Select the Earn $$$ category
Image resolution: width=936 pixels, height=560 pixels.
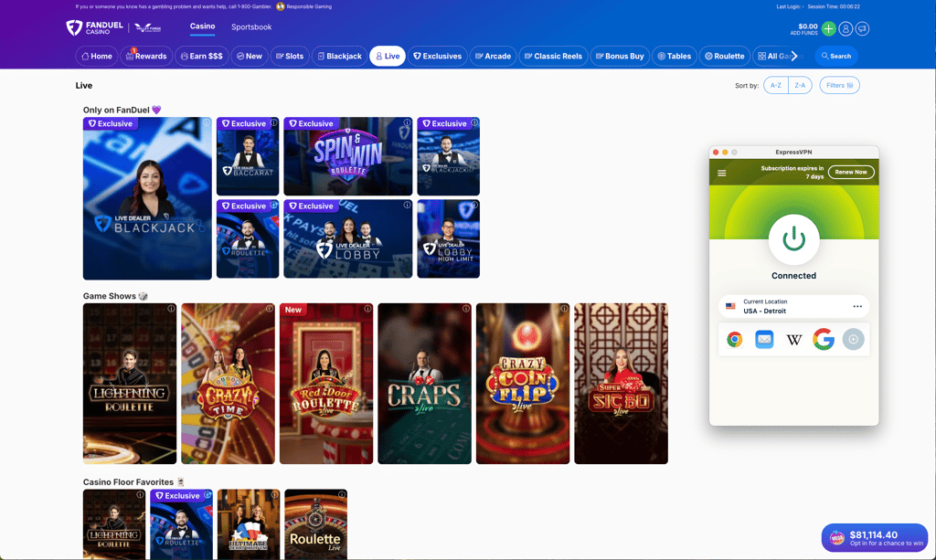(202, 56)
